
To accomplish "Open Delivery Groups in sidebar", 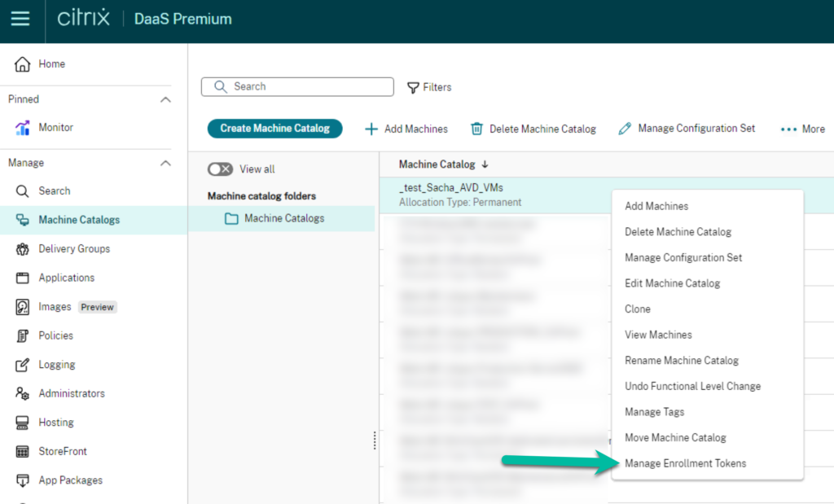I will (73, 249).
